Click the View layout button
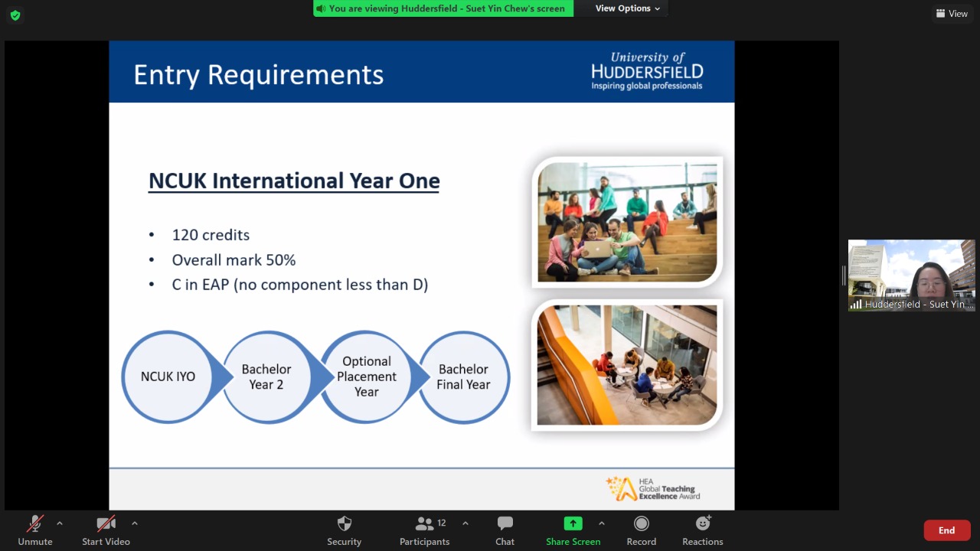Screen dimensions: 980x551 [952, 14]
